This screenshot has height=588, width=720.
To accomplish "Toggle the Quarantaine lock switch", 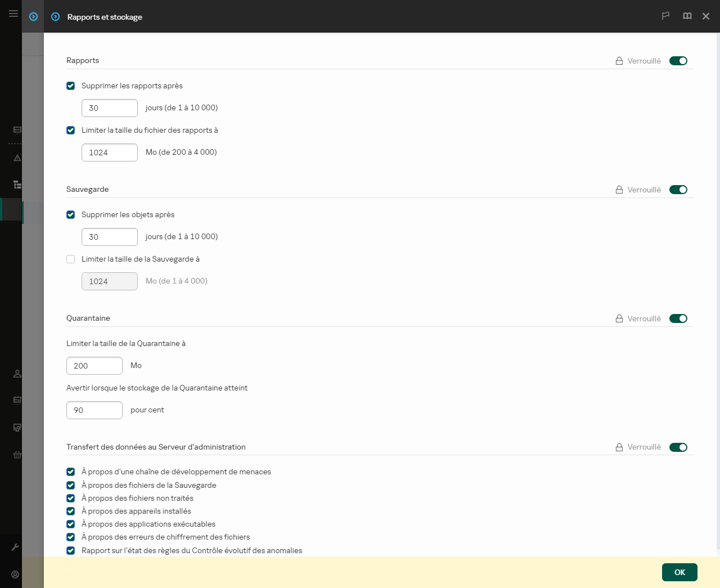I will click(x=678, y=318).
